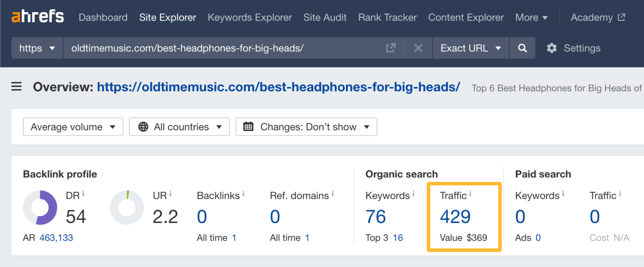Toggle the hamburger sidebar menu
The image size is (644, 267).
point(16,87)
